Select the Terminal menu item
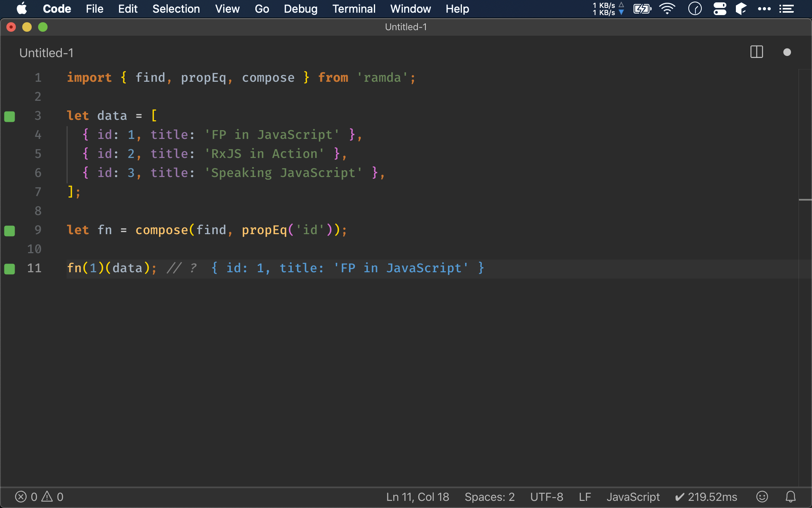 click(353, 8)
